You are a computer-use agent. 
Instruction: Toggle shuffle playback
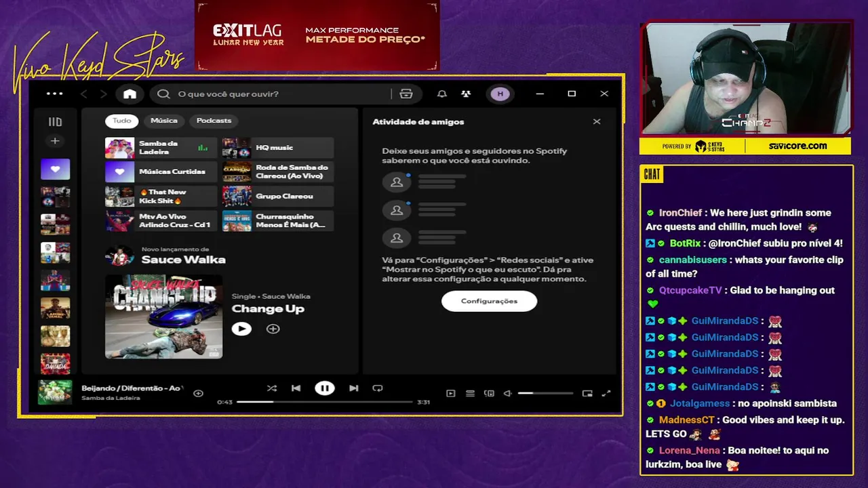[x=272, y=388]
